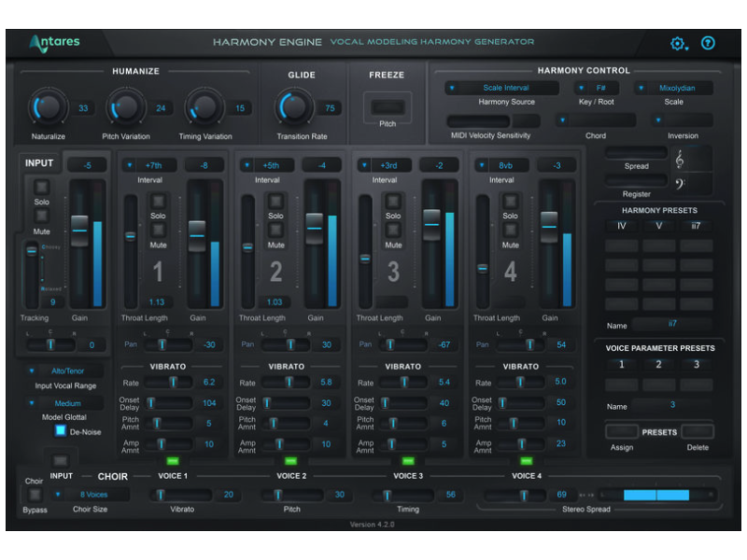Toggle the De-Noise checkbox
The height and width of the screenshot is (560, 747).
click(x=61, y=431)
